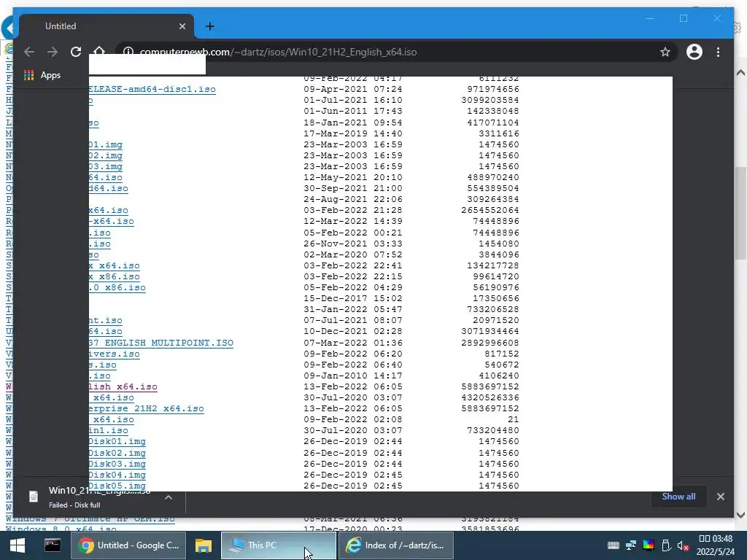The width and height of the screenshot is (747, 560).
Task: Go back in Chrome navigation
Action: [29, 52]
